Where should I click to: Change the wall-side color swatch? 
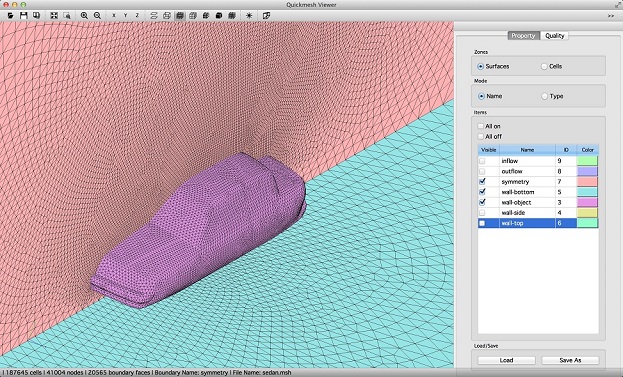point(587,213)
